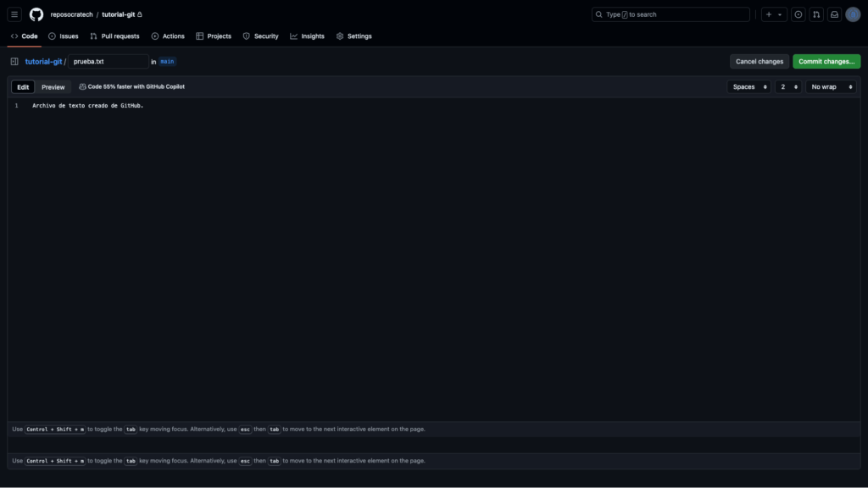Cancel changes to the file
868x488 pixels.
coord(759,61)
